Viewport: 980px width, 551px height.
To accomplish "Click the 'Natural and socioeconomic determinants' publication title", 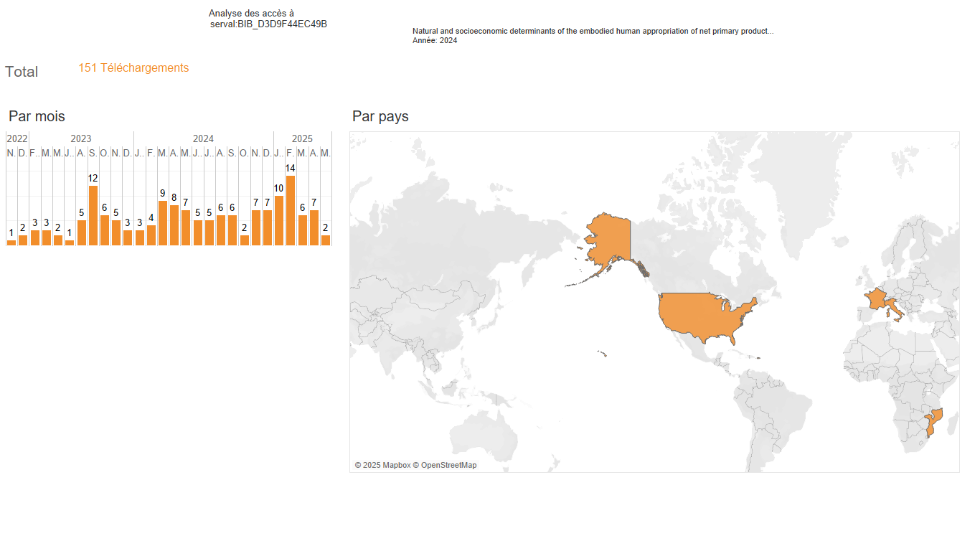I will pyautogui.click(x=593, y=31).
